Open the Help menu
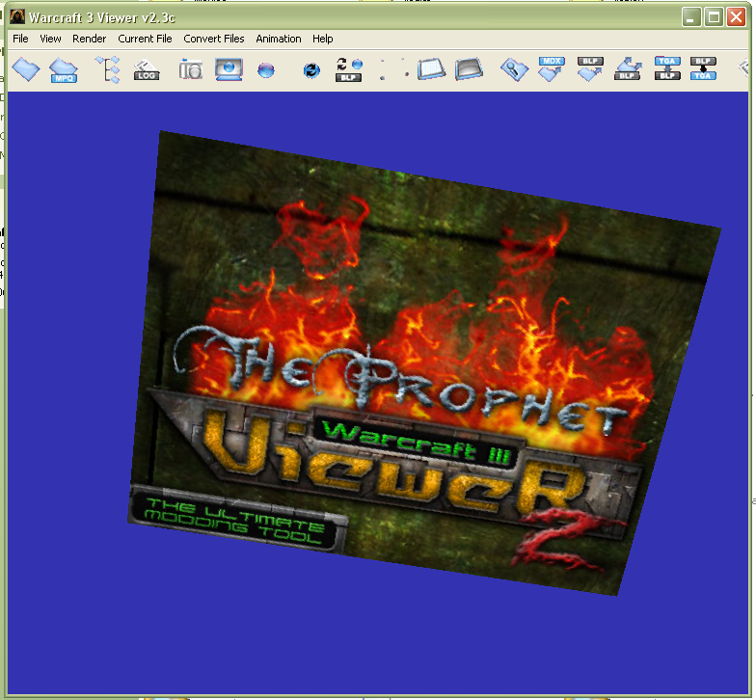The width and height of the screenshot is (756, 700). coord(322,39)
